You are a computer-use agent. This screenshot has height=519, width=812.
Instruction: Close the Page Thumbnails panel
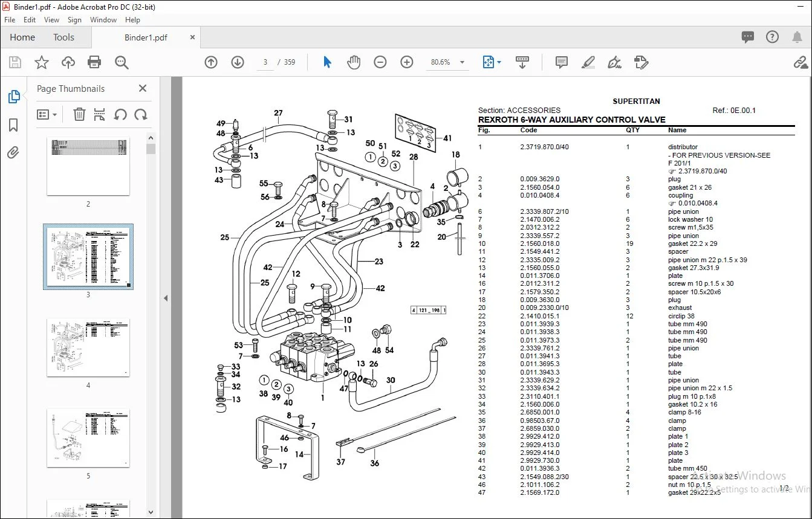[x=143, y=88]
